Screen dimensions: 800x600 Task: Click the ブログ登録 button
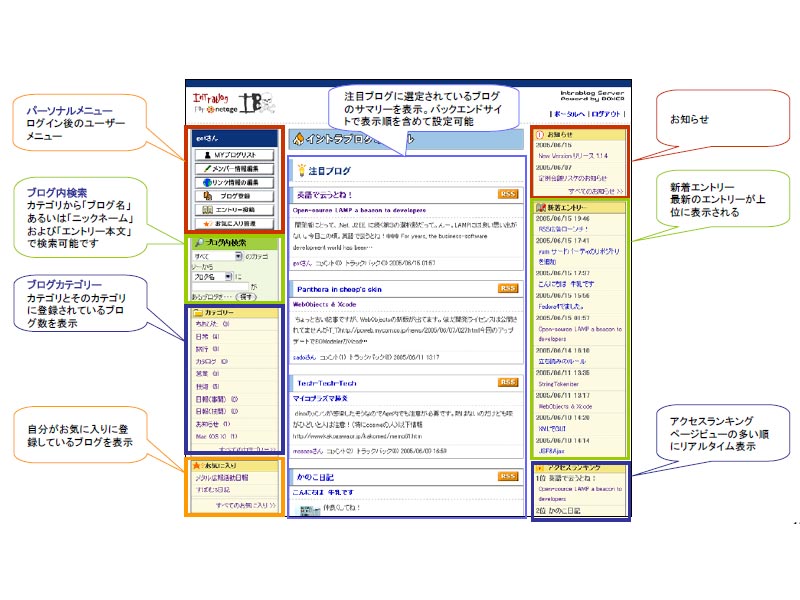tap(234, 196)
